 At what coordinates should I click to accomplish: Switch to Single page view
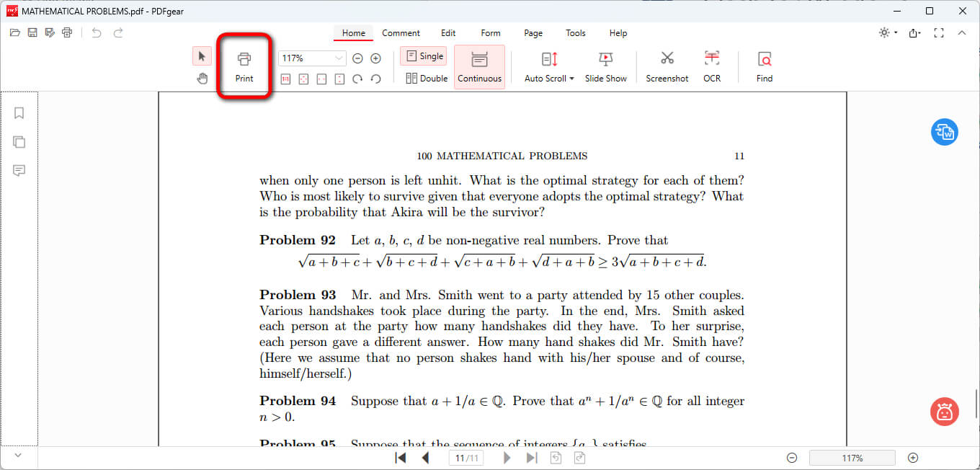(424, 56)
